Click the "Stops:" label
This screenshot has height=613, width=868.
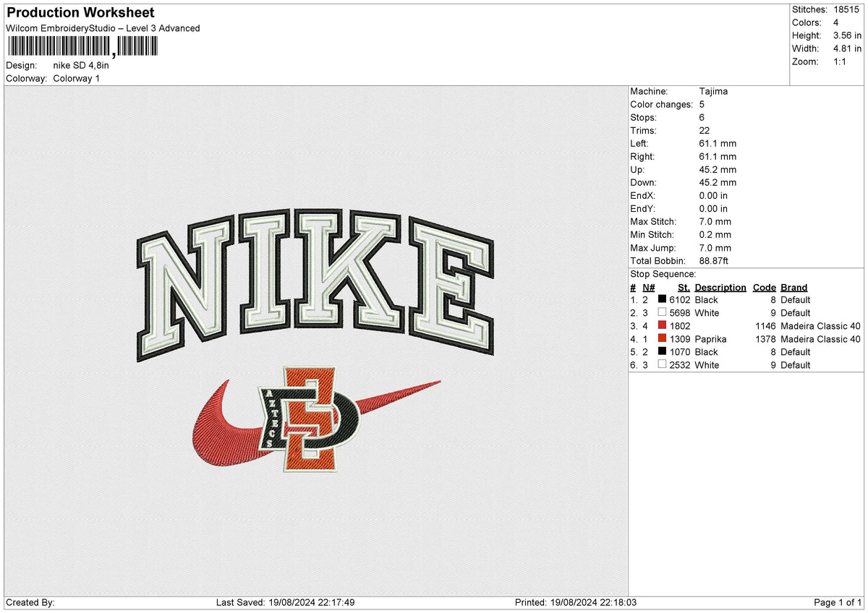coord(644,118)
